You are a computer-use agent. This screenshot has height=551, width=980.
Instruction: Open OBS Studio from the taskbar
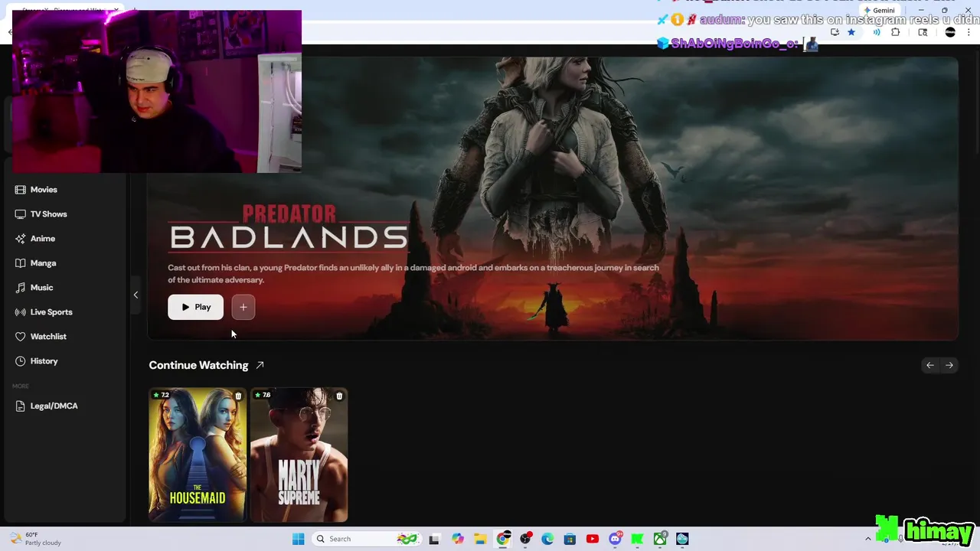pos(525,539)
